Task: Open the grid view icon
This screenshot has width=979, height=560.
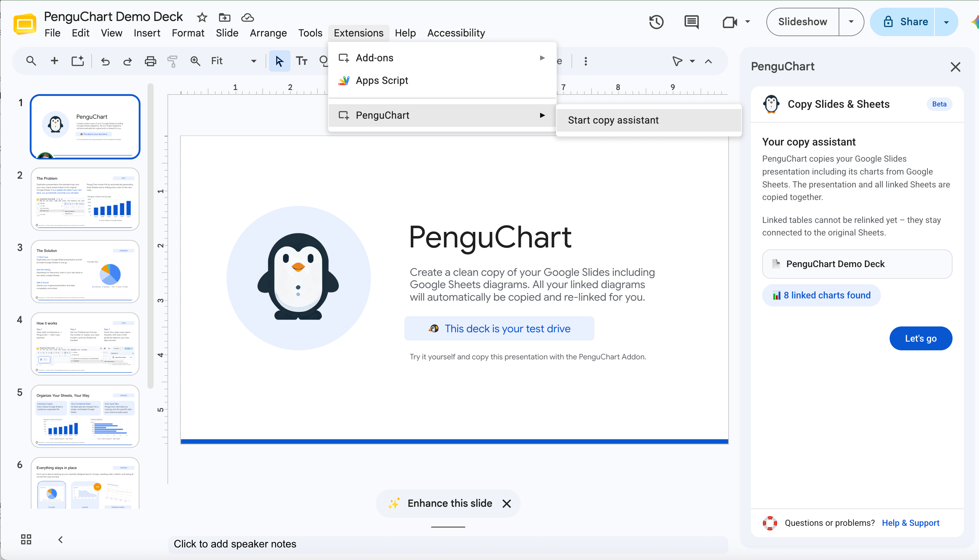Action: 26,539
